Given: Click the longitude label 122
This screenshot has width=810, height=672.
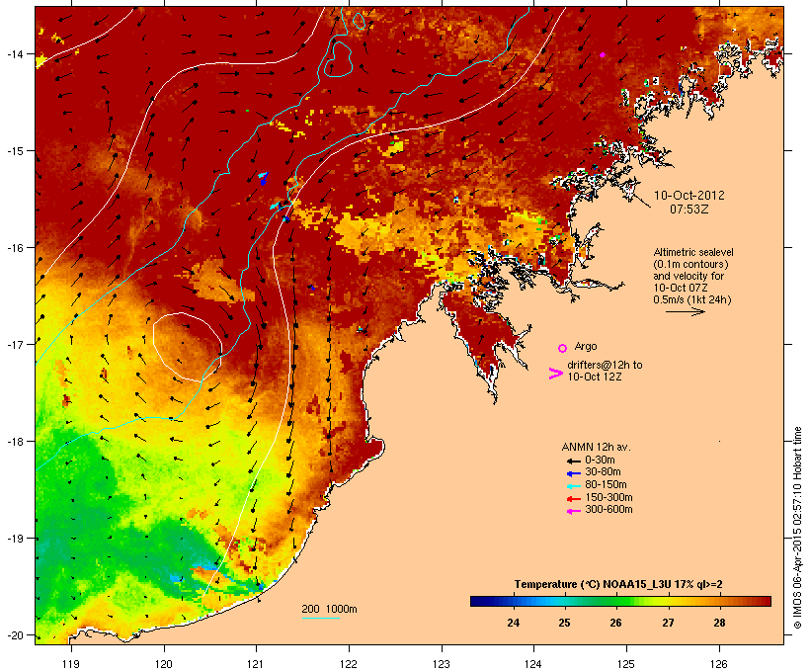Looking at the screenshot, I should (x=349, y=664).
